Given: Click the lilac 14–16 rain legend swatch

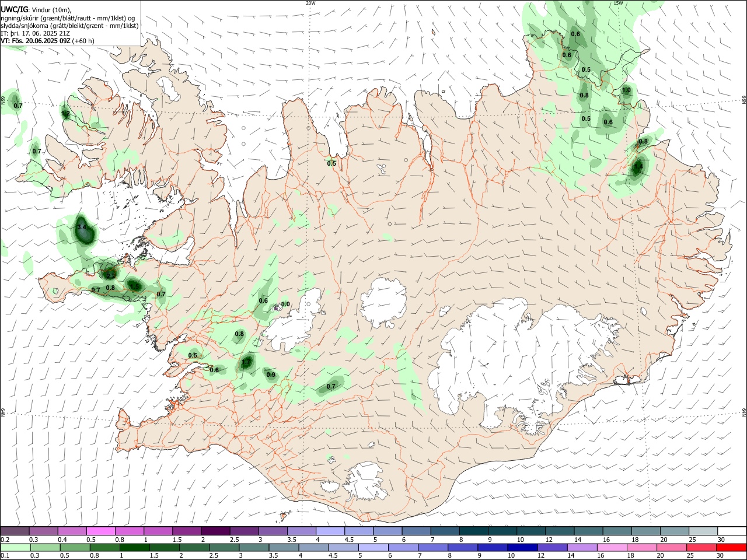Looking at the screenshot, I should (581, 547).
